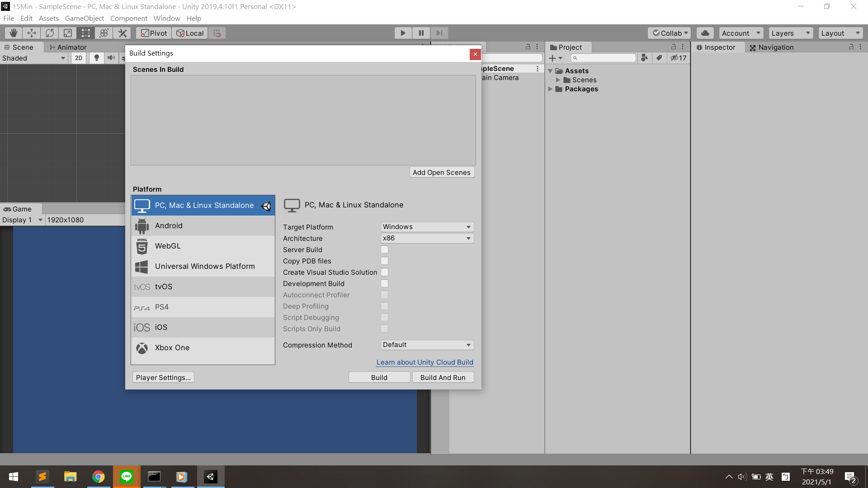Select the Move tool

click(x=32, y=33)
